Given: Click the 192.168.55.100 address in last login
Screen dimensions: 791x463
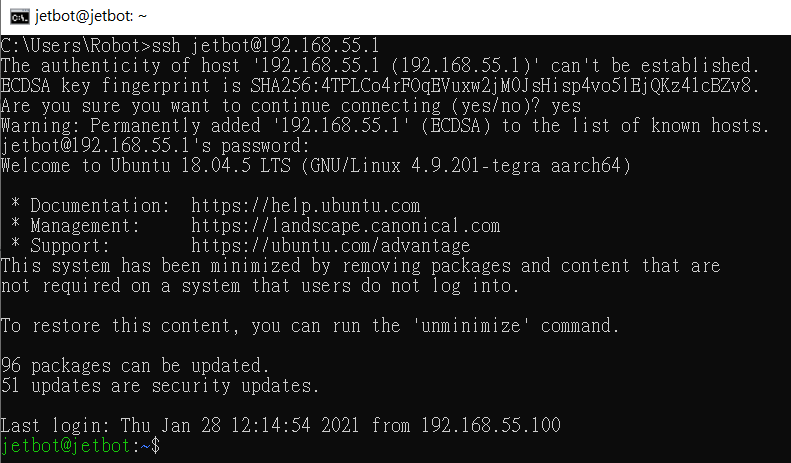Looking at the screenshot, I should (x=491, y=426).
